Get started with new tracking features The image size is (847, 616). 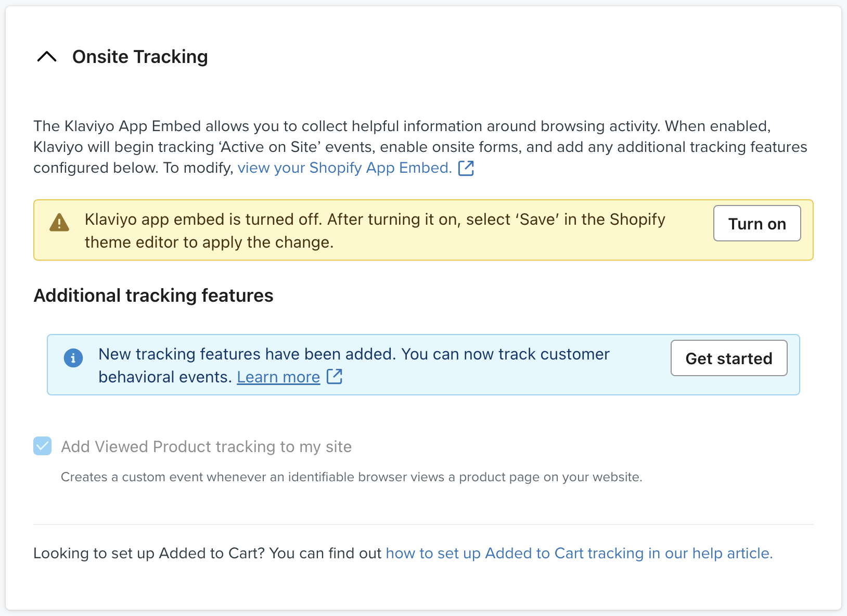(x=728, y=358)
